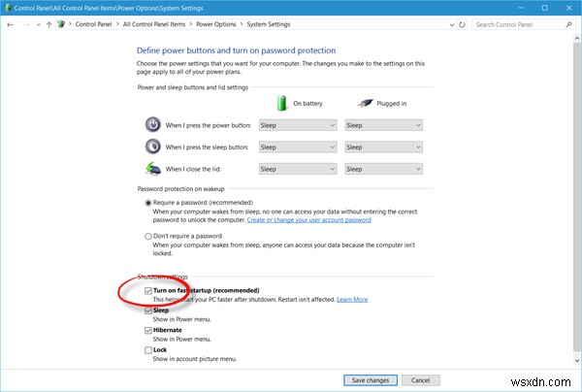Click the 'Define power buttons' heading text

tap(236, 50)
